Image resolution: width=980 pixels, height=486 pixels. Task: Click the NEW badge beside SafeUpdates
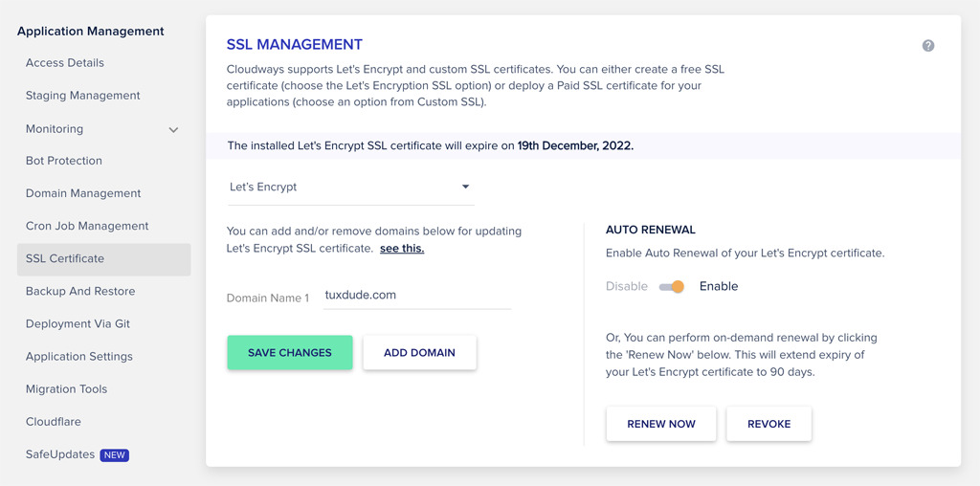(x=115, y=454)
